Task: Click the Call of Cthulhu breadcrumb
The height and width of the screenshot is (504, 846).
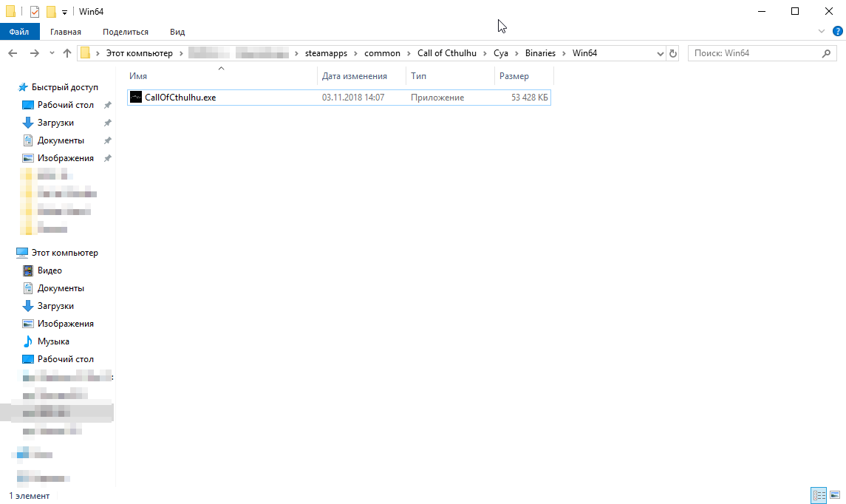Action: [x=447, y=53]
